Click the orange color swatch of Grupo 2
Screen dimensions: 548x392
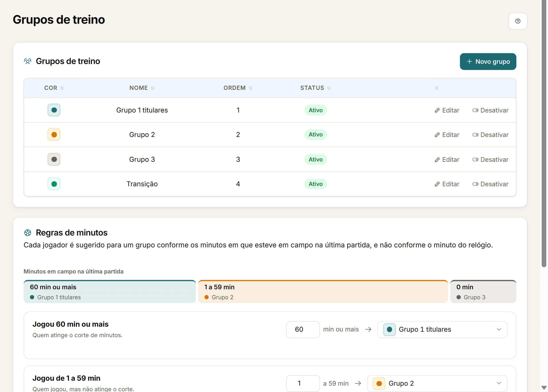54,135
